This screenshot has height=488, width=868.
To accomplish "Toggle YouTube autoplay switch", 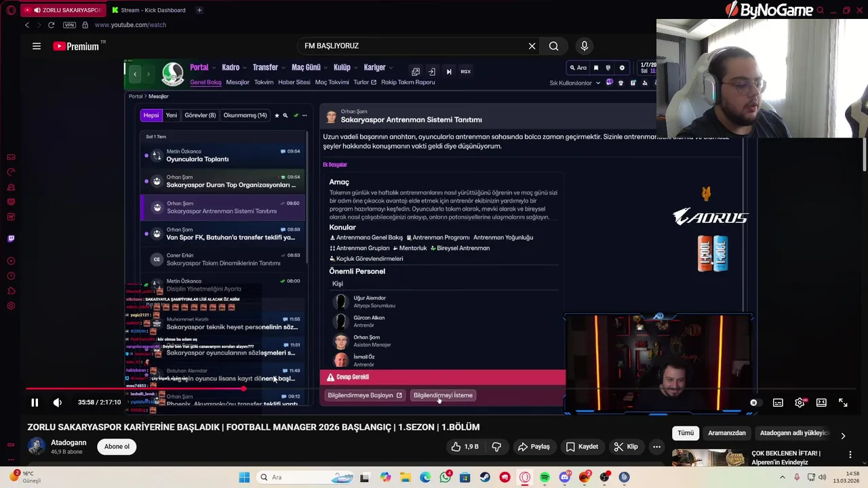I will tap(753, 403).
